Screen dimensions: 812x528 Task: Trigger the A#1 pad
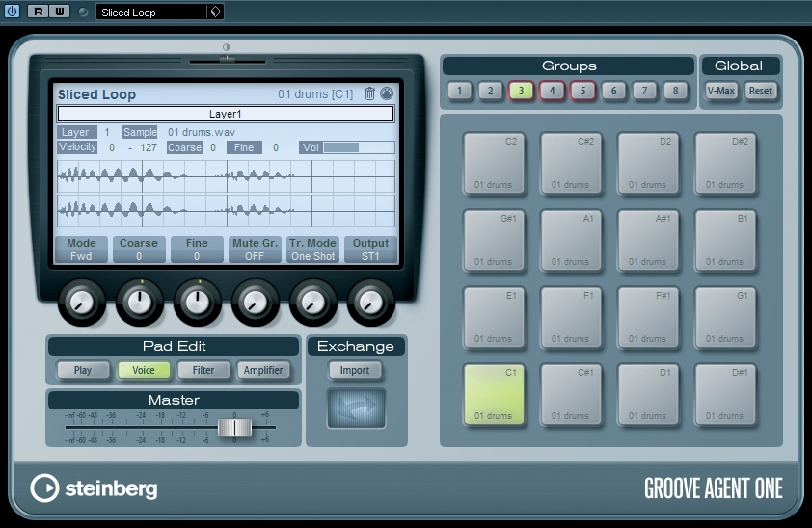(648, 241)
